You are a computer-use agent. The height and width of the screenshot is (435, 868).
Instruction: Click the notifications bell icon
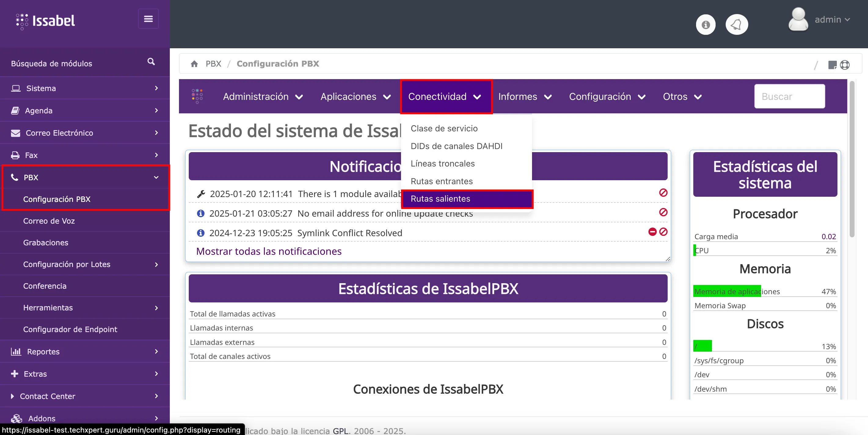[737, 25]
